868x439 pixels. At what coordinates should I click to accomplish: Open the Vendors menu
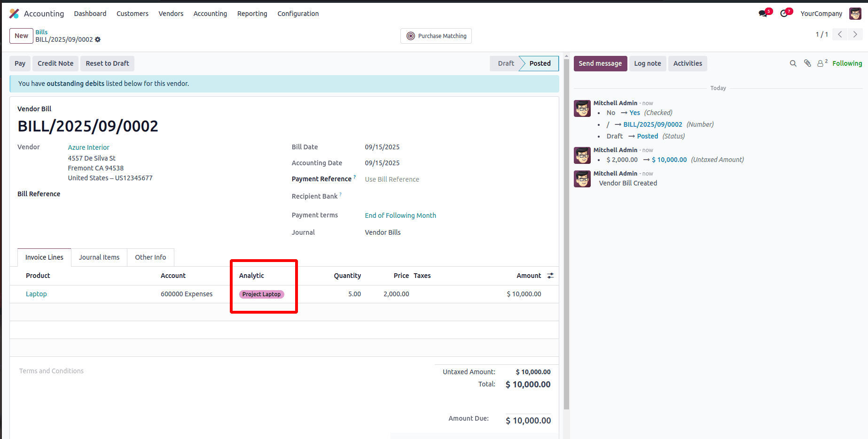coord(171,14)
